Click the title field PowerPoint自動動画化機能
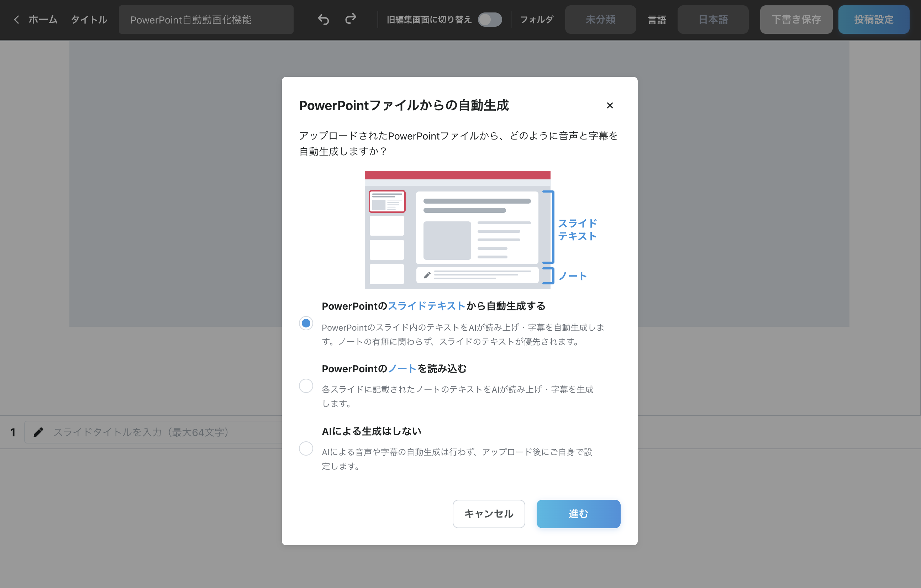 coord(206,20)
